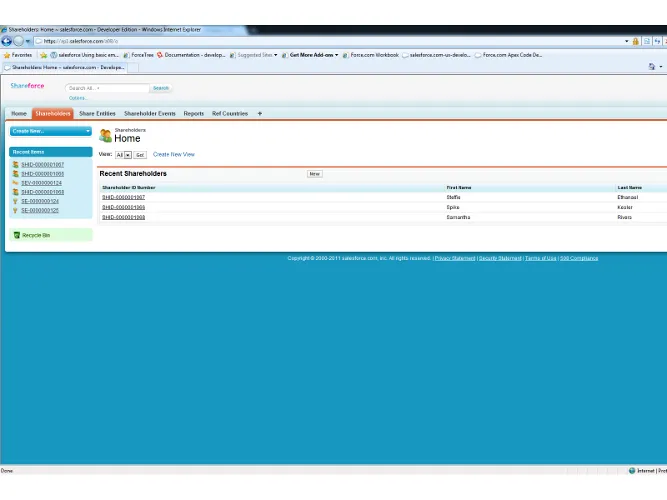Open Favorites star button
The height and width of the screenshot is (500, 667).
coord(17,55)
